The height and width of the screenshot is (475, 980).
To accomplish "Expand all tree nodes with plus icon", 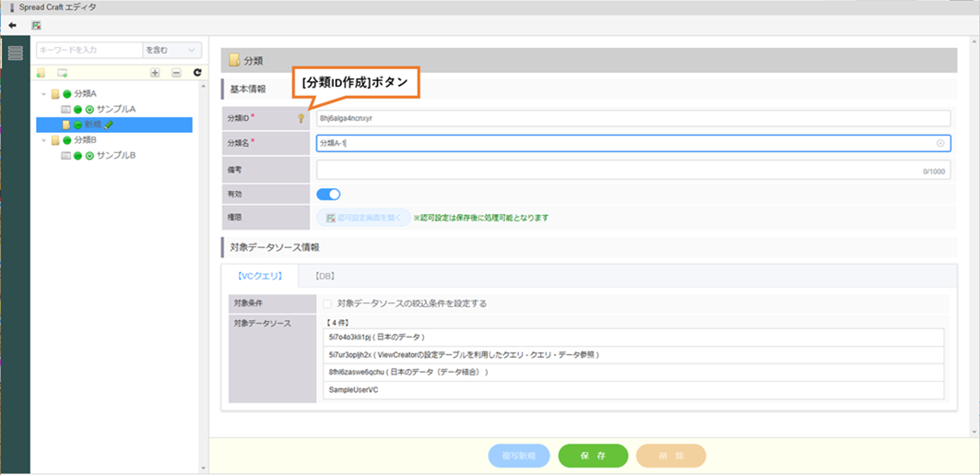I will coord(155,72).
